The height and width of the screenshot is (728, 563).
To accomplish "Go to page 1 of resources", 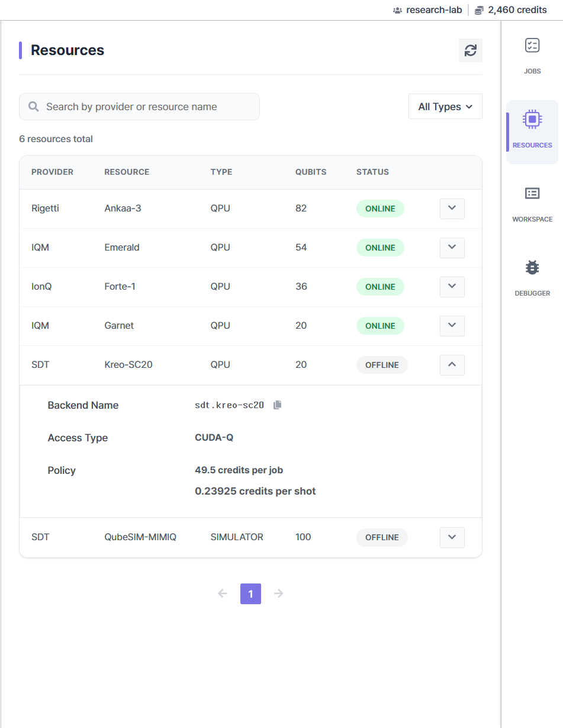I will (x=250, y=594).
